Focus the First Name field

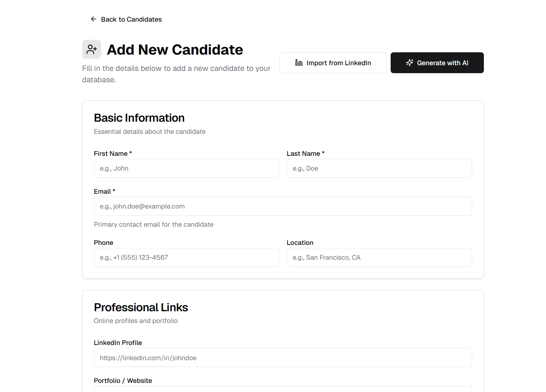[186, 168]
